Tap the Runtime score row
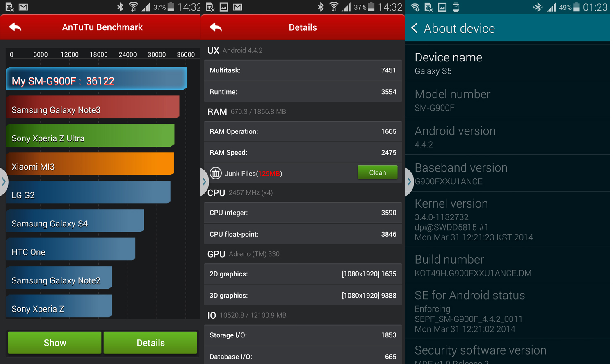The width and height of the screenshot is (615, 364). (x=303, y=92)
